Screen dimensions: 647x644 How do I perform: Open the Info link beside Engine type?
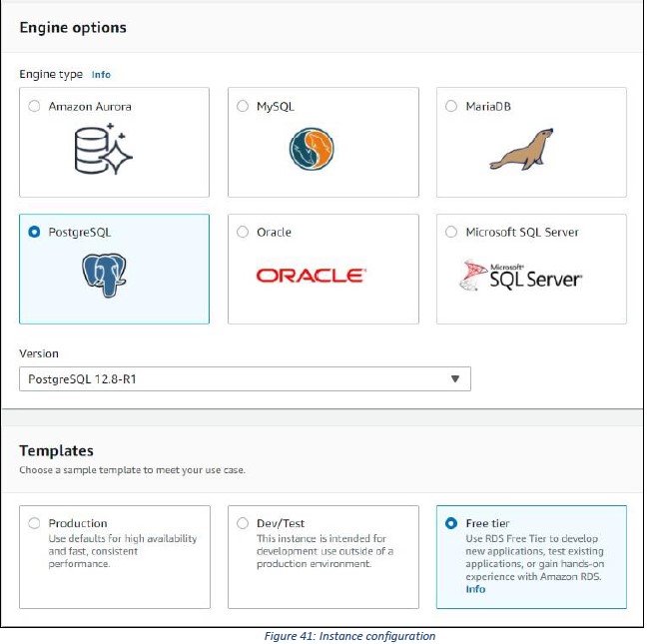point(101,75)
